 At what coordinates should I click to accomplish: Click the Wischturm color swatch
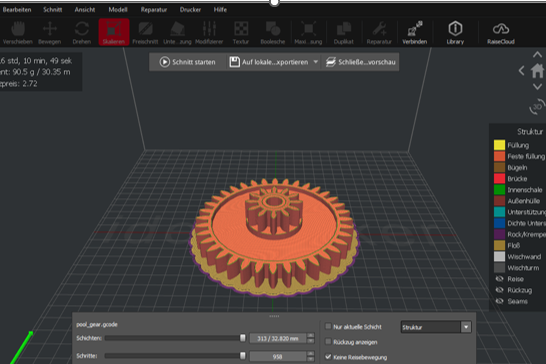click(499, 268)
